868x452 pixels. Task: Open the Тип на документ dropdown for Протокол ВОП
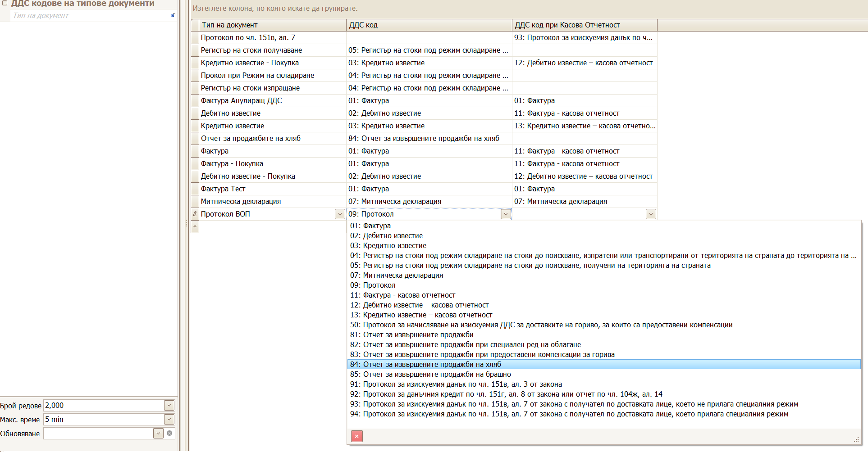coord(340,214)
